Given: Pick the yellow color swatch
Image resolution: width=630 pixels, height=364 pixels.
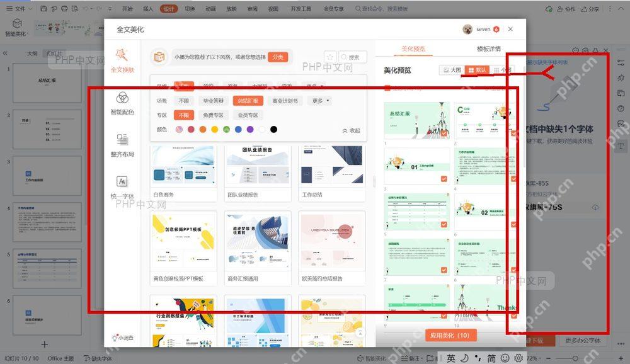Looking at the screenshot, I should [x=215, y=129].
